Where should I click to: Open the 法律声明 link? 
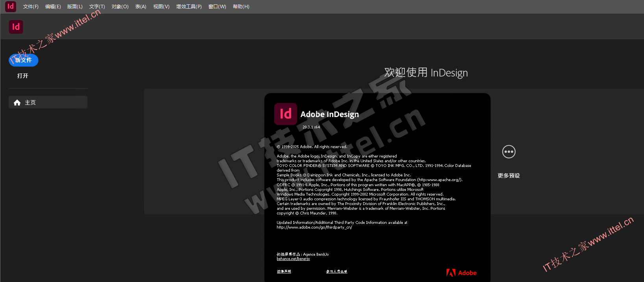284,271
